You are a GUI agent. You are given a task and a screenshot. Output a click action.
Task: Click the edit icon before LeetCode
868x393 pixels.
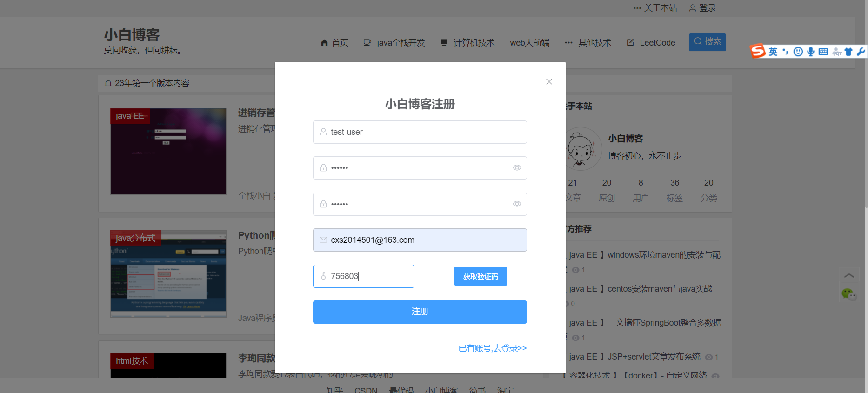click(630, 42)
